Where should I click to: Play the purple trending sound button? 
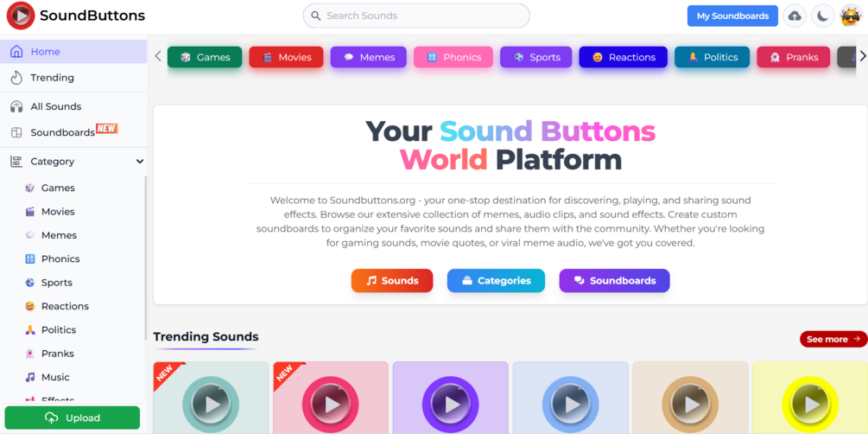click(x=451, y=404)
